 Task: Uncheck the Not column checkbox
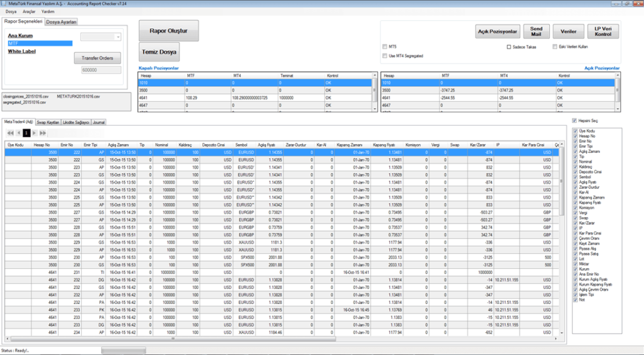click(575, 300)
